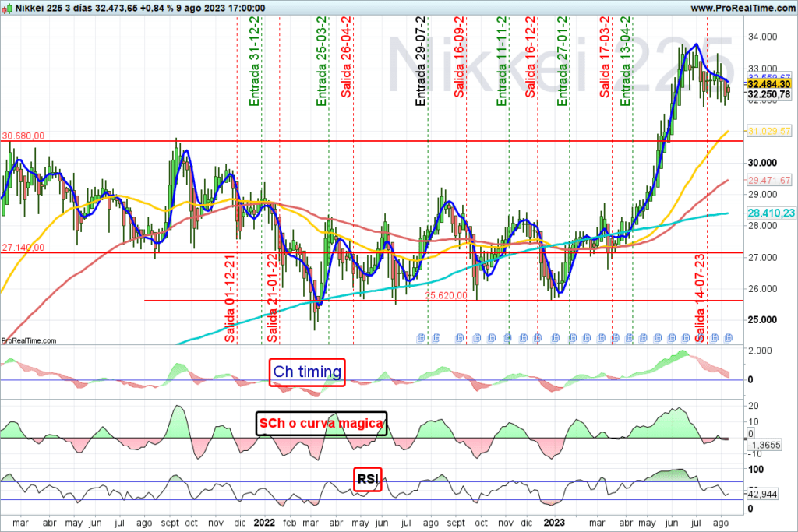Screen dimensions: 798x532
Task: Click the teal 28.410,23 moving average value
Action: click(x=771, y=213)
